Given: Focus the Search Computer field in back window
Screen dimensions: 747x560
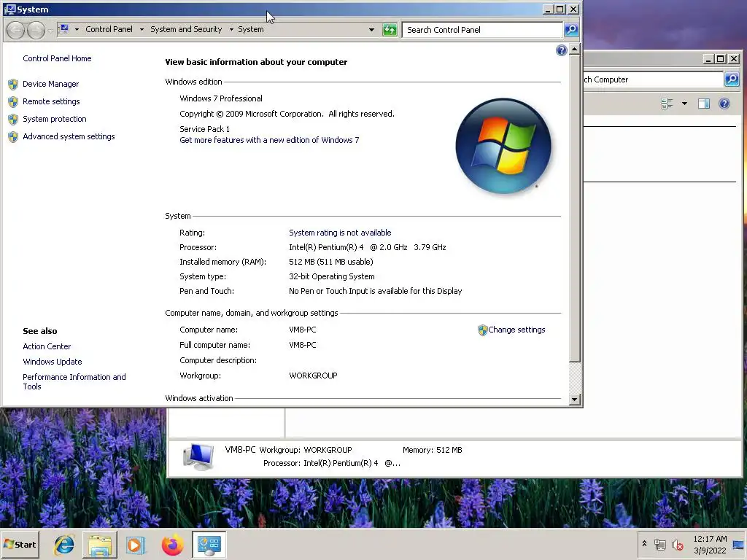Looking at the screenshot, I should tap(653, 79).
